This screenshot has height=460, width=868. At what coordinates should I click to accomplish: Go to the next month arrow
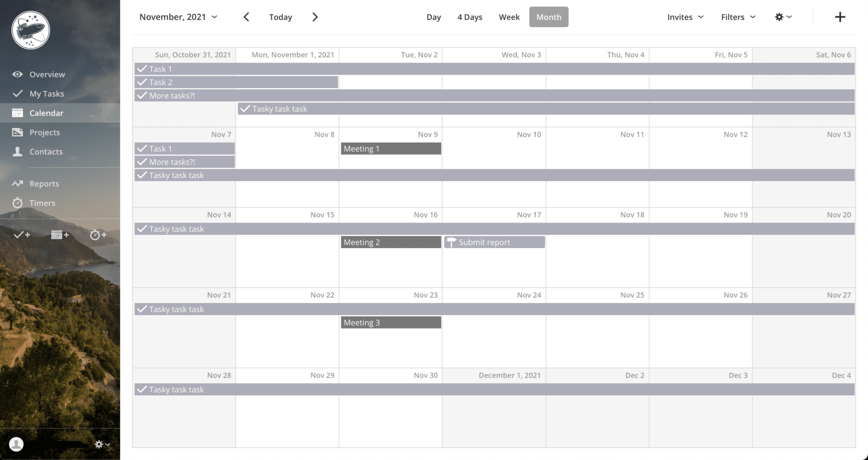pos(315,17)
